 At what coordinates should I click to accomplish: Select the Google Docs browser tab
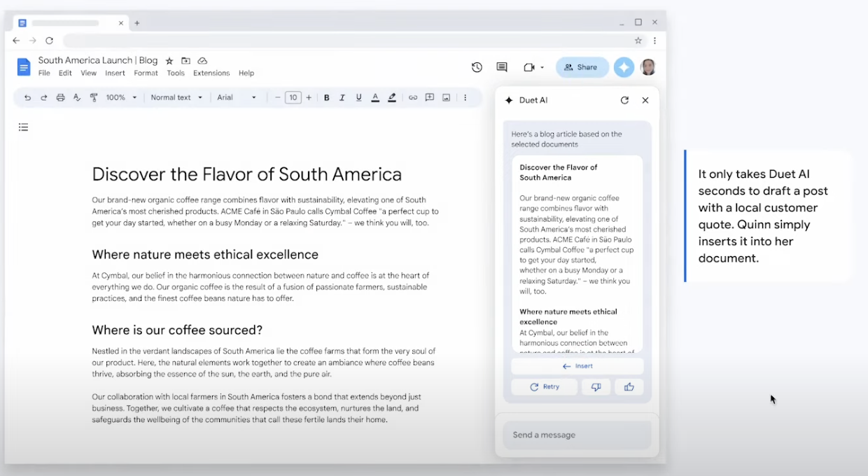coord(71,23)
